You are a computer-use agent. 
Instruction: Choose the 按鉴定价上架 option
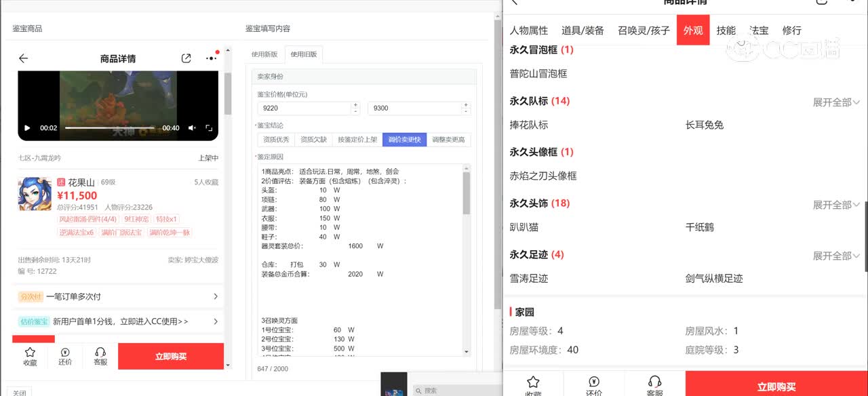click(357, 140)
